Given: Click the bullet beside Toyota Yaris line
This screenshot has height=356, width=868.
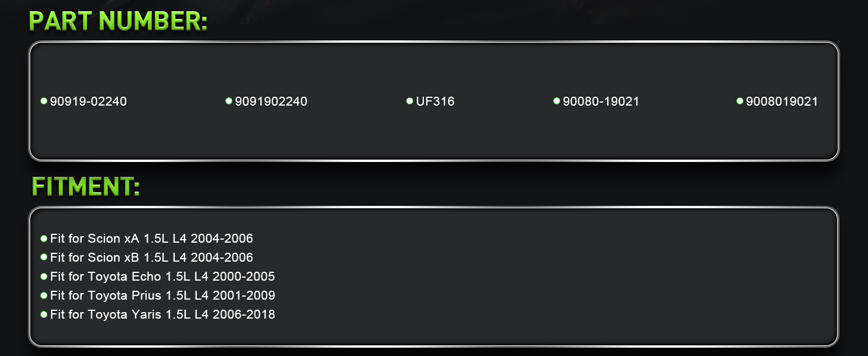Looking at the screenshot, I should click(44, 314).
